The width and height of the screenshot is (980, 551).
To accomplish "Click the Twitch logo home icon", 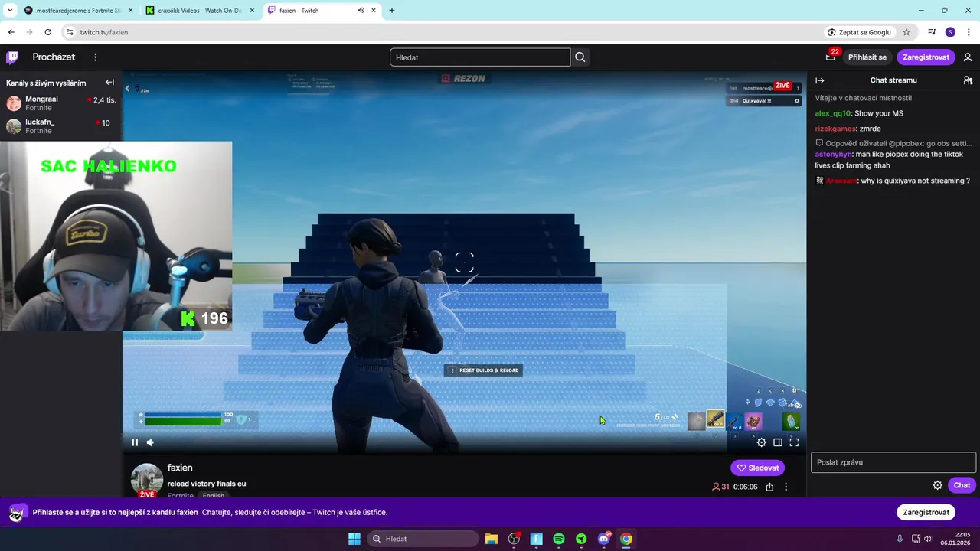I will (x=12, y=57).
